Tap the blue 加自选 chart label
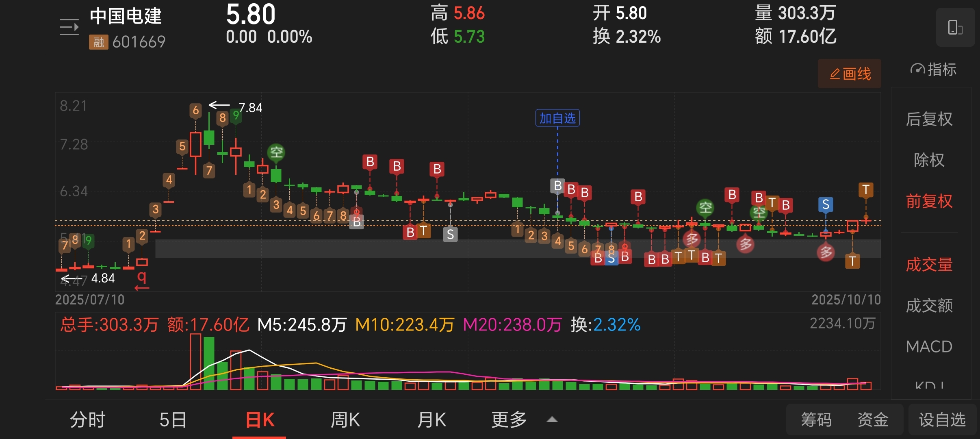This screenshot has width=980, height=439. pos(557,118)
